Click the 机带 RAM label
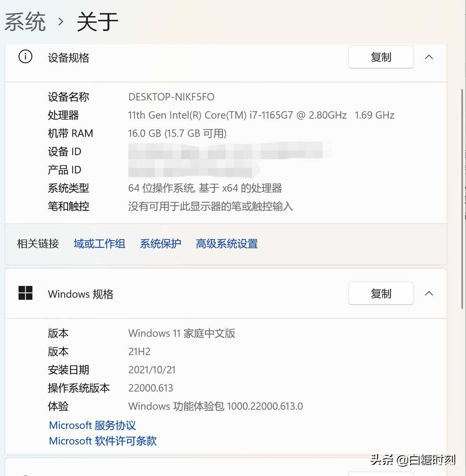 coord(70,133)
